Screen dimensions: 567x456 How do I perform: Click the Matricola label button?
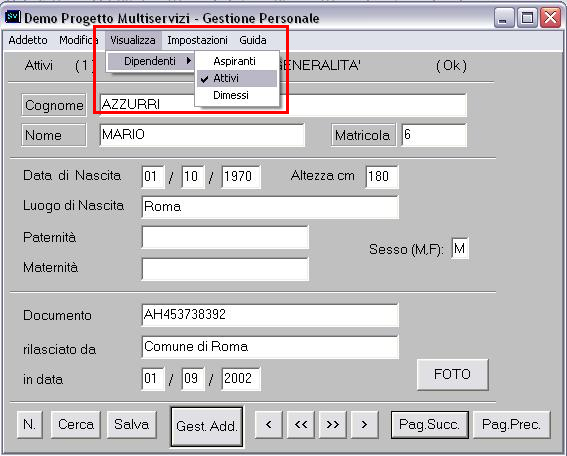pyautogui.click(x=363, y=135)
